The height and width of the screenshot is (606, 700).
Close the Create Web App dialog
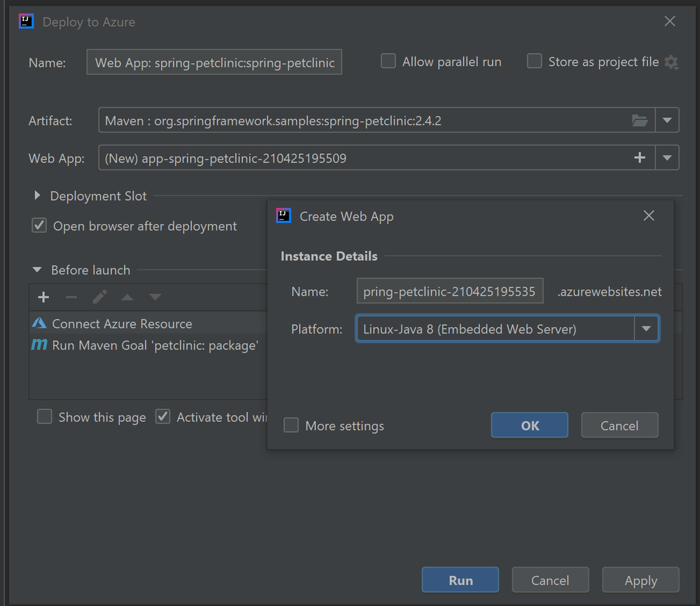pyautogui.click(x=649, y=216)
